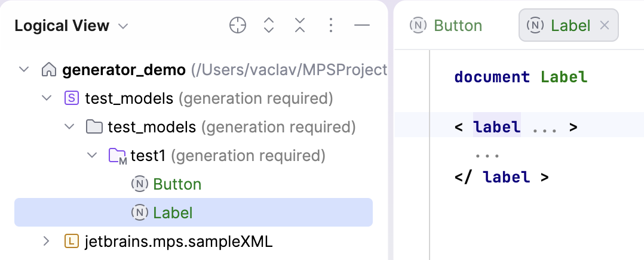The height and width of the screenshot is (260, 644).
Task: Click the test1 model folder icon
Action: (117, 156)
